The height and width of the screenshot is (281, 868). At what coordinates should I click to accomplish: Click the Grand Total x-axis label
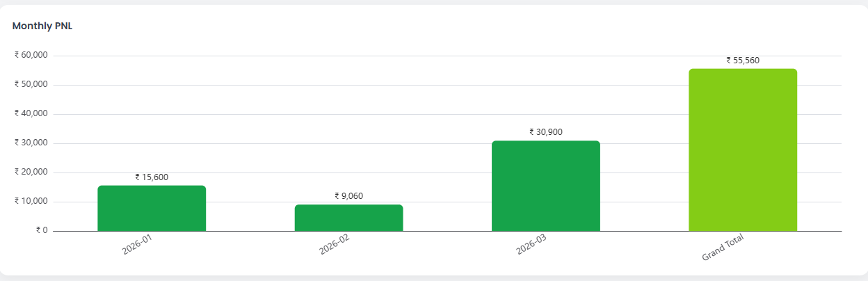[x=723, y=248]
